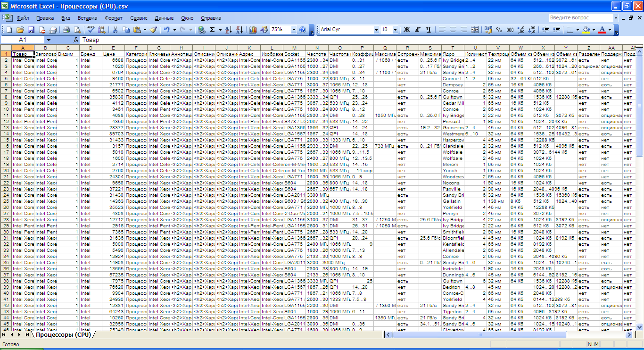Viewport: 644px width, 350px height.
Task: Open the Правка menu
Action: pyautogui.click(x=45, y=18)
